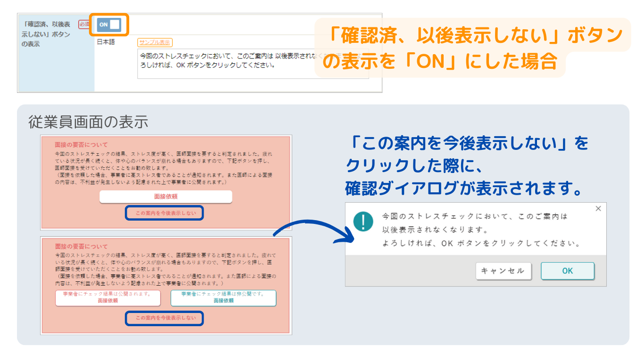Click the single 面接依頼 button in upper panel
This screenshot has height=362, width=644.
pyautogui.click(x=165, y=197)
